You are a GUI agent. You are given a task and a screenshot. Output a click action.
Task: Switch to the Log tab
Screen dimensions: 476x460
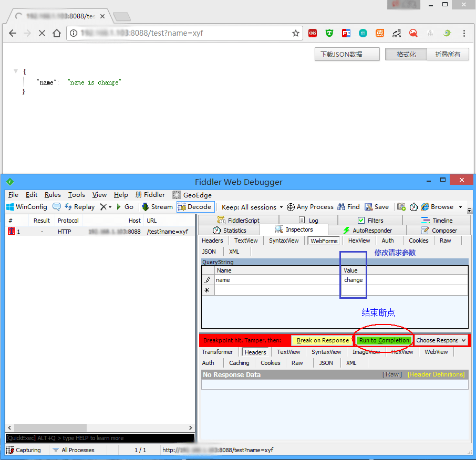[x=308, y=221]
